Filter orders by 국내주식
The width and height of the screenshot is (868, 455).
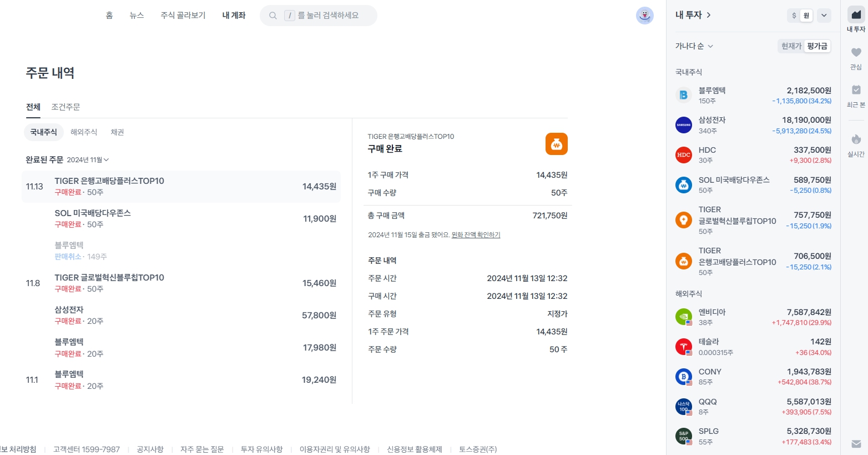click(x=43, y=132)
